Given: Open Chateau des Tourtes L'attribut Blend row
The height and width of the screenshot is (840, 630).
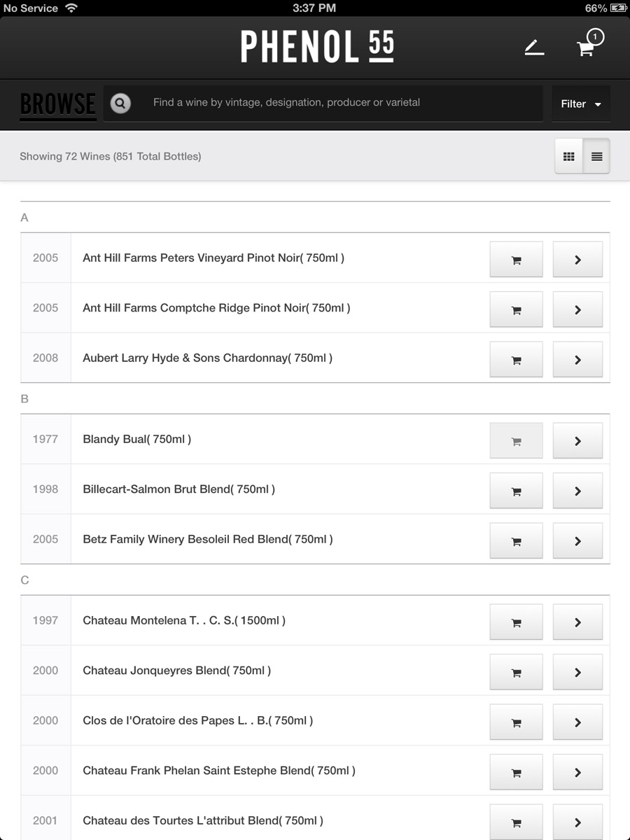Looking at the screenshot, I should coord(202,820).
